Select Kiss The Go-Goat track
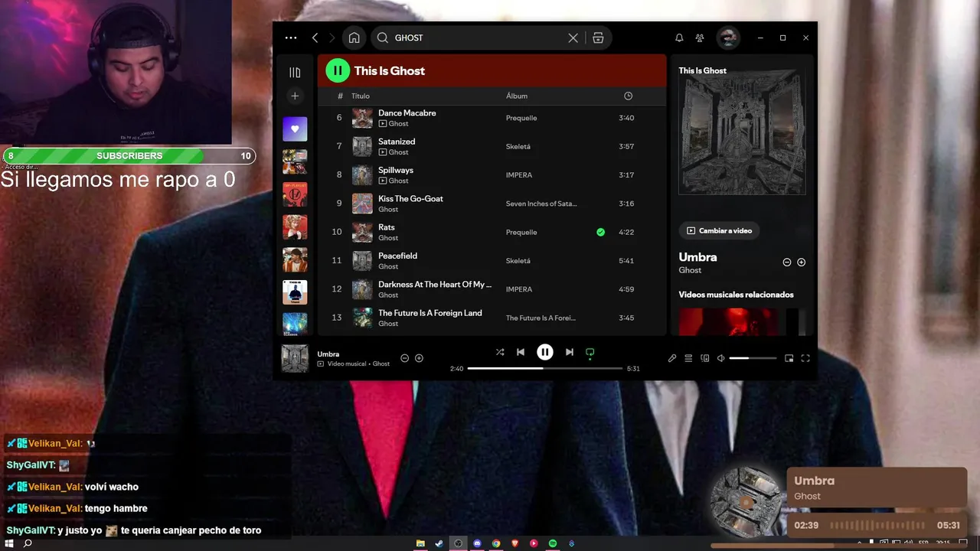980x551 pixels. pyautogui.click(x=410, y=198)
